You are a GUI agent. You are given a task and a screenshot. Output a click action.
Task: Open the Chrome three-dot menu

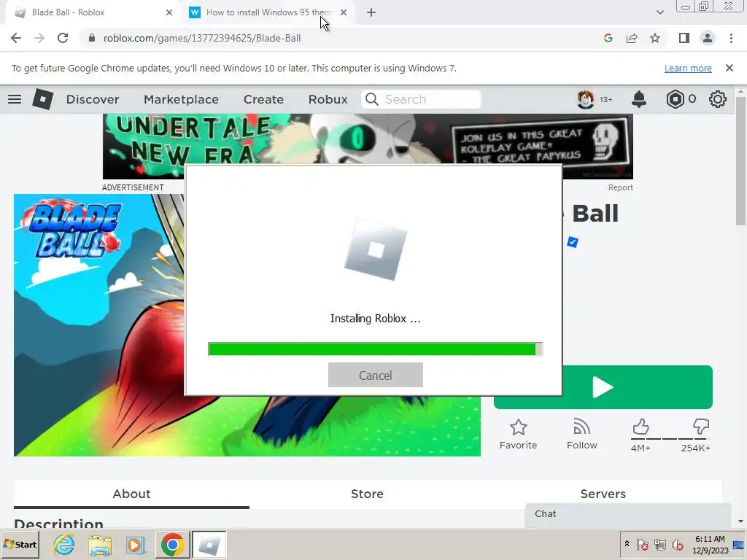coord(731,38)
